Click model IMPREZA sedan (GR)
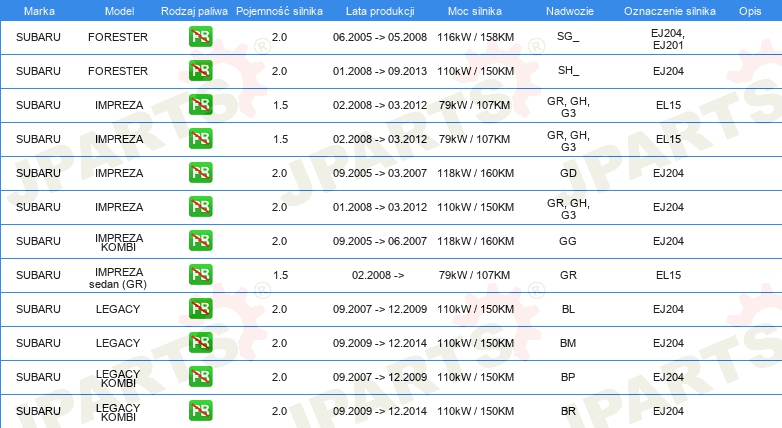The height and width of the screenshot is (428, 782). 118,278
